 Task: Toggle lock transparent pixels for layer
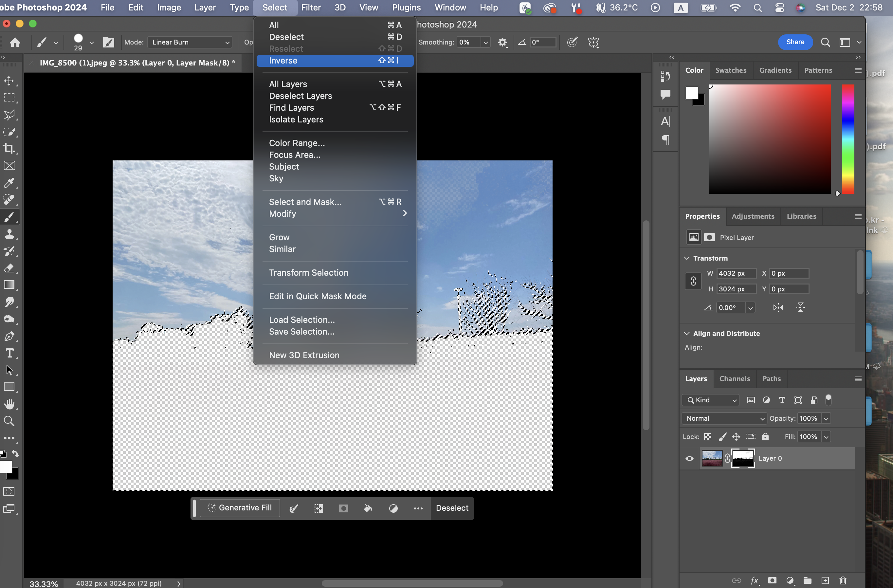click(708, 436)
